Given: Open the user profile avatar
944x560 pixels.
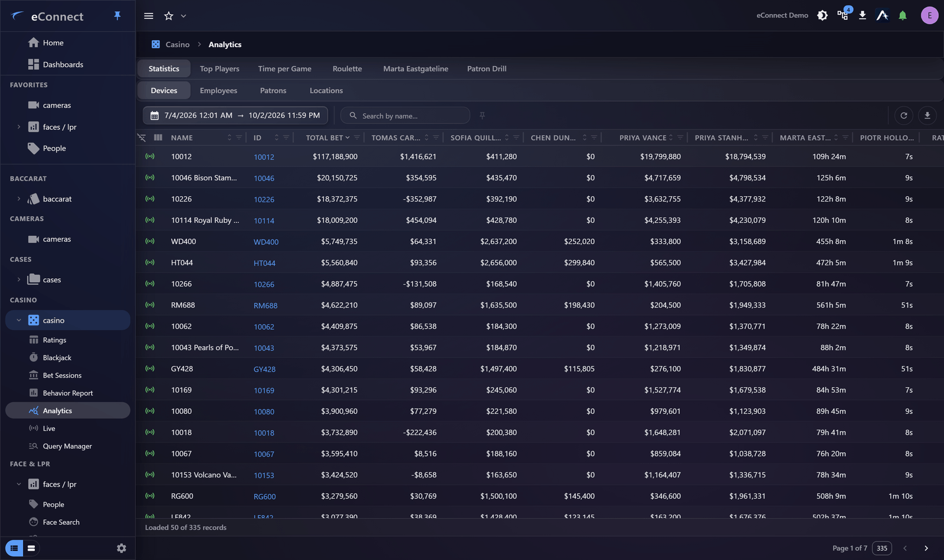Looking at the screenshot, I should coord(930,15).
